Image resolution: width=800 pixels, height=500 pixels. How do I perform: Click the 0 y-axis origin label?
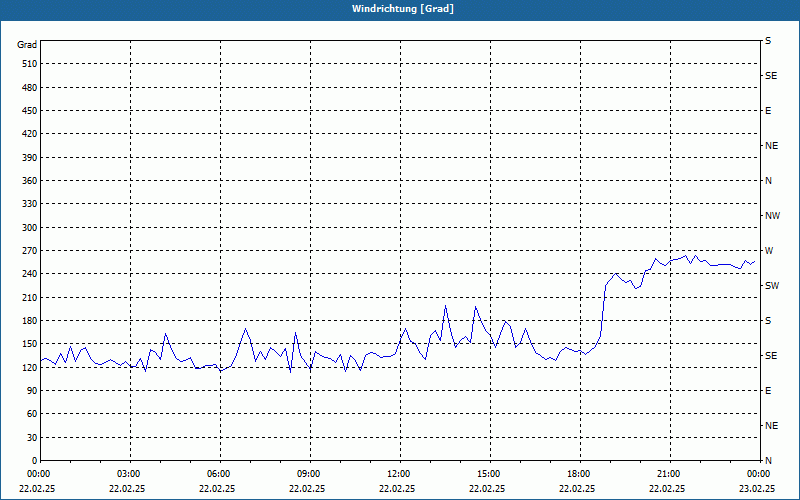[x=35, y=461]
